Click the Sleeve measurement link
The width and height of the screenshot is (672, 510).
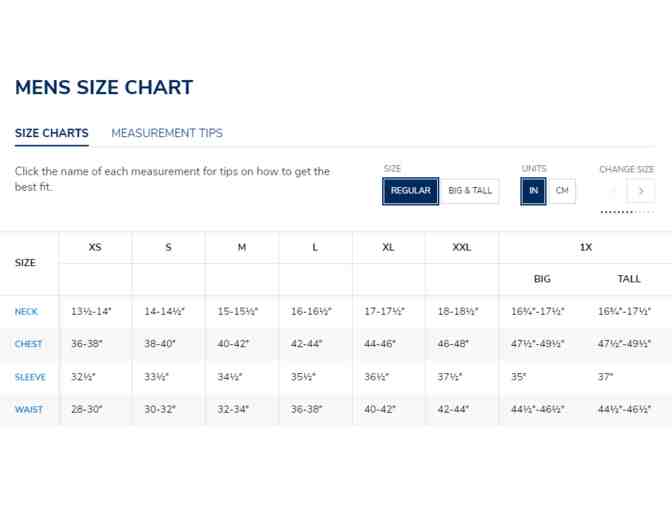[x=30, y=377]
